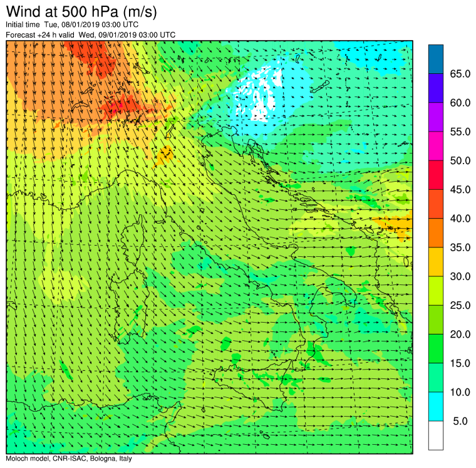Screen dimensions: 476x468
Task: Click the lime colorbar swatch between 20 and 25
Action: pos(436,320)
